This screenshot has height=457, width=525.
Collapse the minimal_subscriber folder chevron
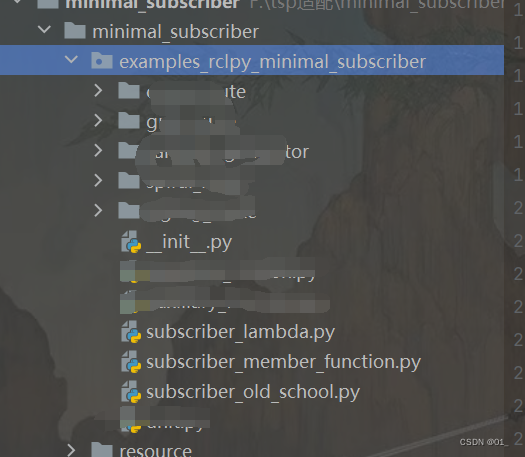click(x=44, y=30)
